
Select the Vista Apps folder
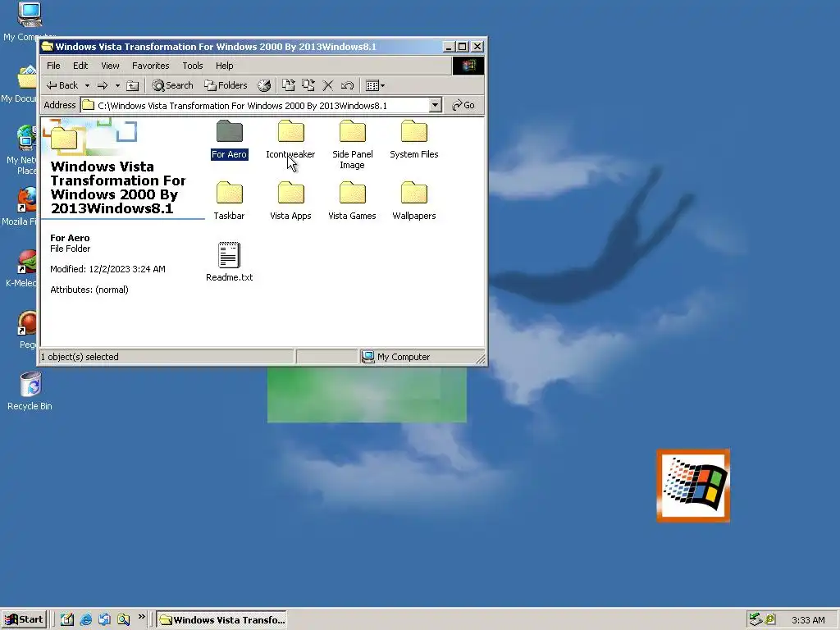coord(290,201)
